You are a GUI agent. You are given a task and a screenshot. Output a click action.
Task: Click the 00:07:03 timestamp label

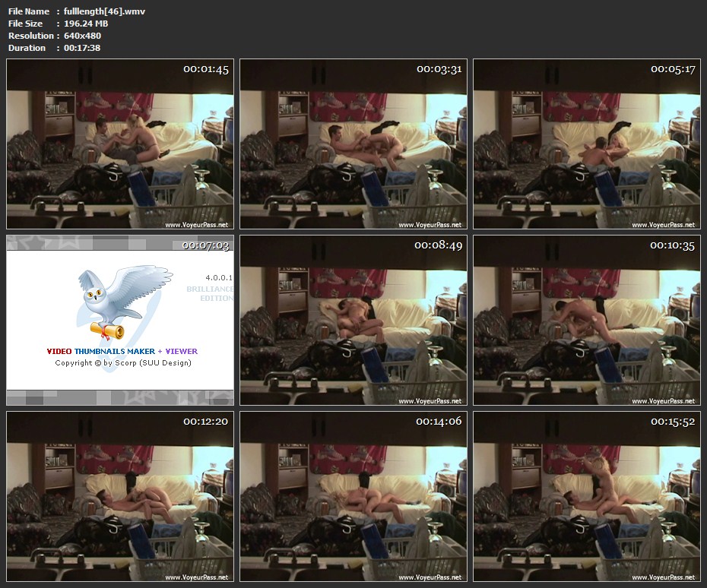204,245
